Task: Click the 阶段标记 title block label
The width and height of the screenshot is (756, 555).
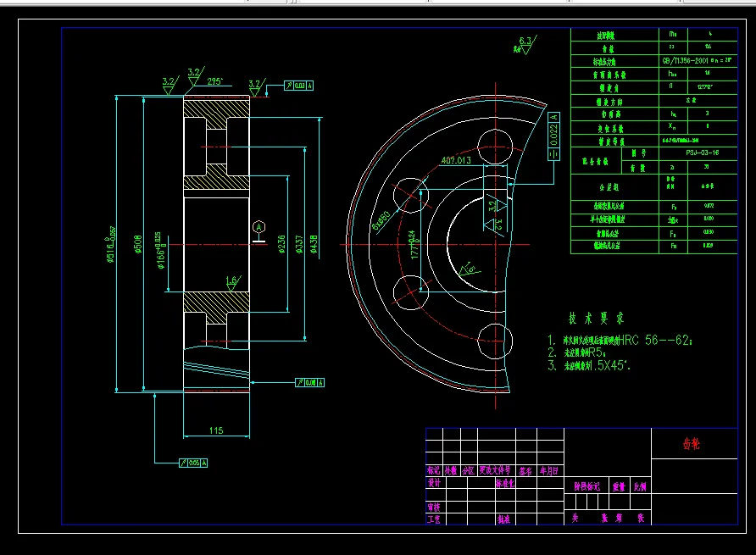Action: tap(586, 486)
